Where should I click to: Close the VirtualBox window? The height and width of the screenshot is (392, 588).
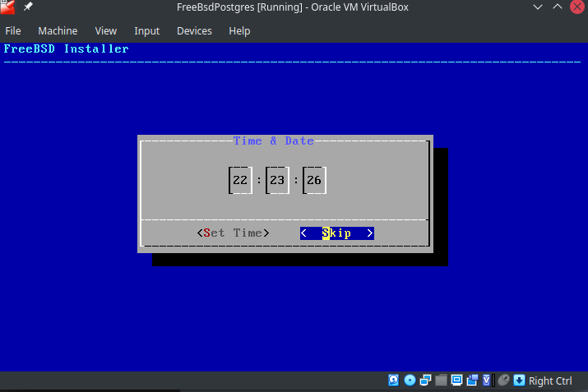tap(577, 7)
